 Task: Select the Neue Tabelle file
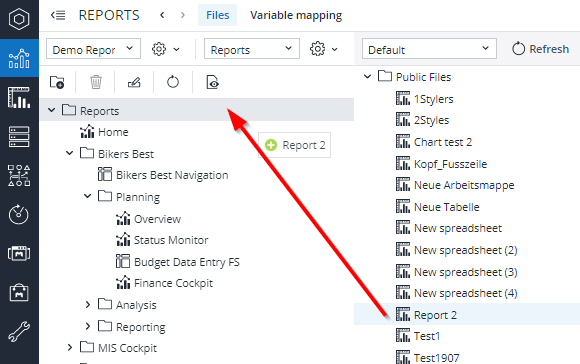point(446,207)
